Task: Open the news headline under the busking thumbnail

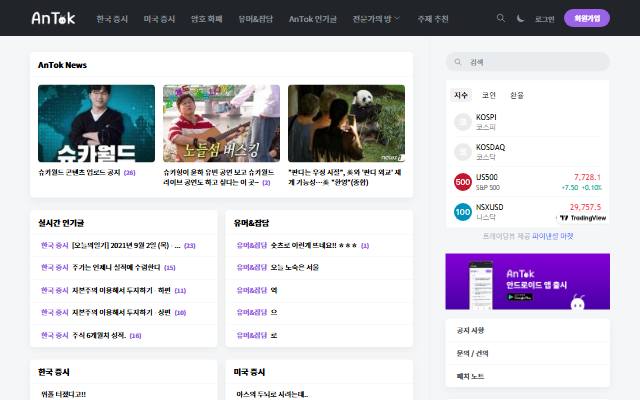Action: [x=219, y=177]
